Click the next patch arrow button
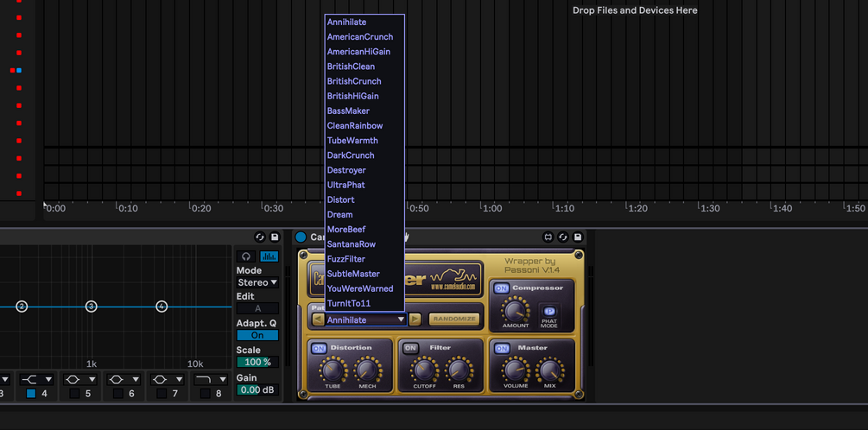868x430 pixels. 415,319
